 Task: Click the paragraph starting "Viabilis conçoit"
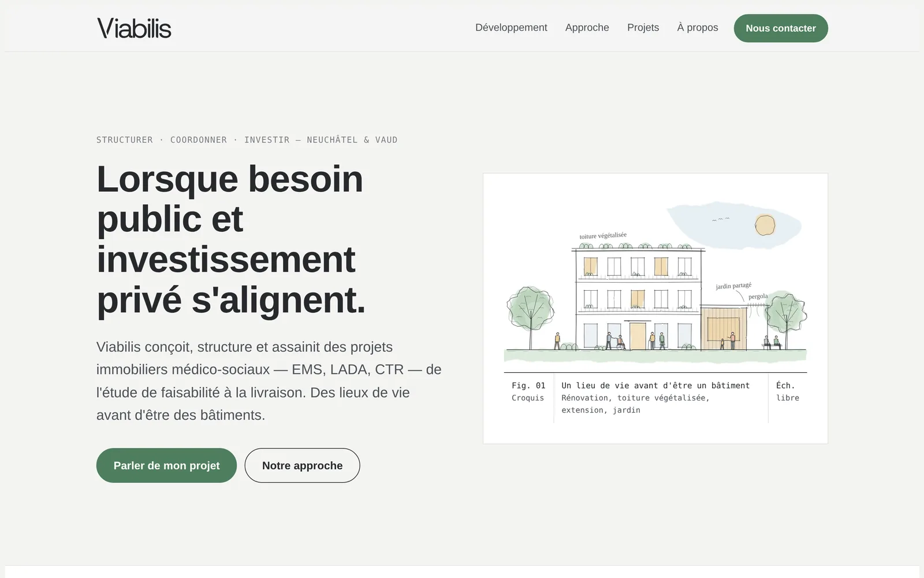(x=269, y=381)
